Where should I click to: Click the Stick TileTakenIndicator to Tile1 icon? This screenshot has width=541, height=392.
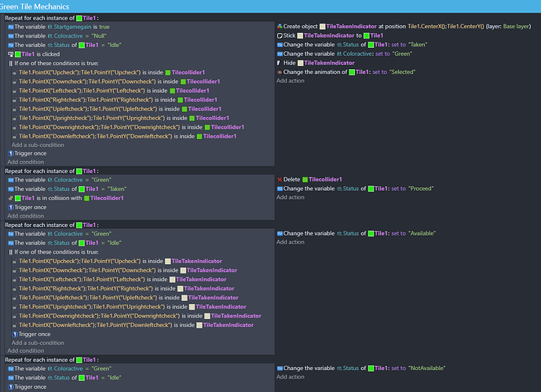(x=280, y=35)
